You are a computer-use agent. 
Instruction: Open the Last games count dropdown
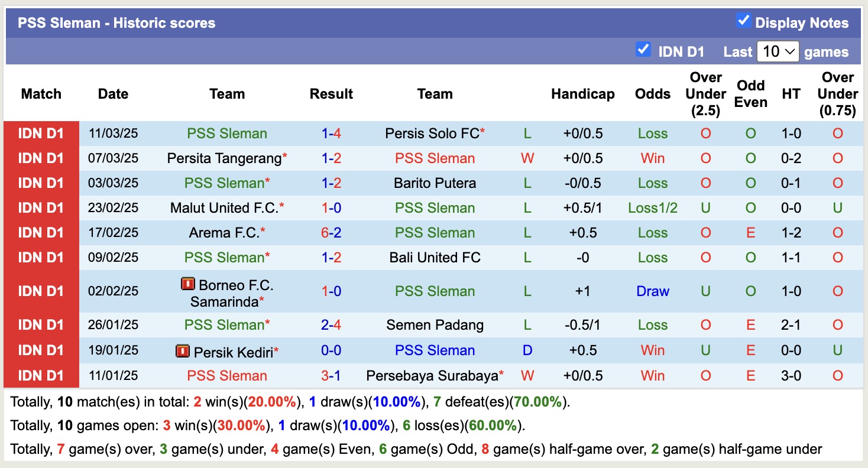pos(778,51)
